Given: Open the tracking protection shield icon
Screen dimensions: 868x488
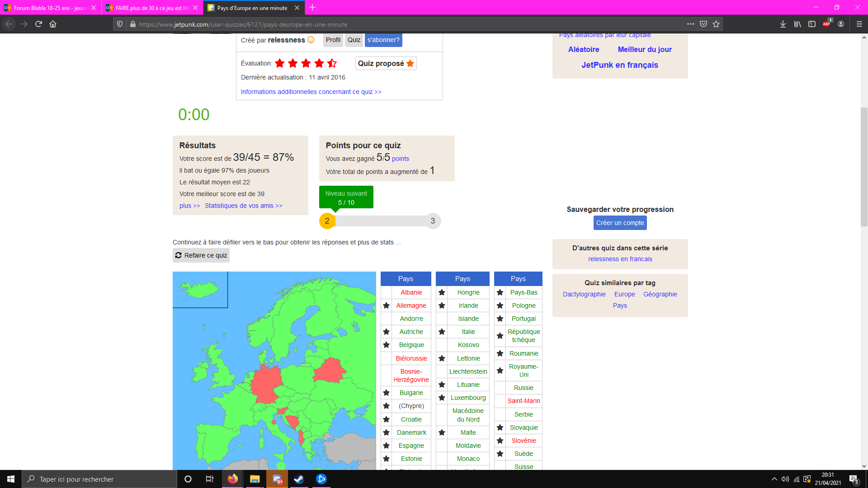Looking at the screenshot, I should tap(120, 24).
